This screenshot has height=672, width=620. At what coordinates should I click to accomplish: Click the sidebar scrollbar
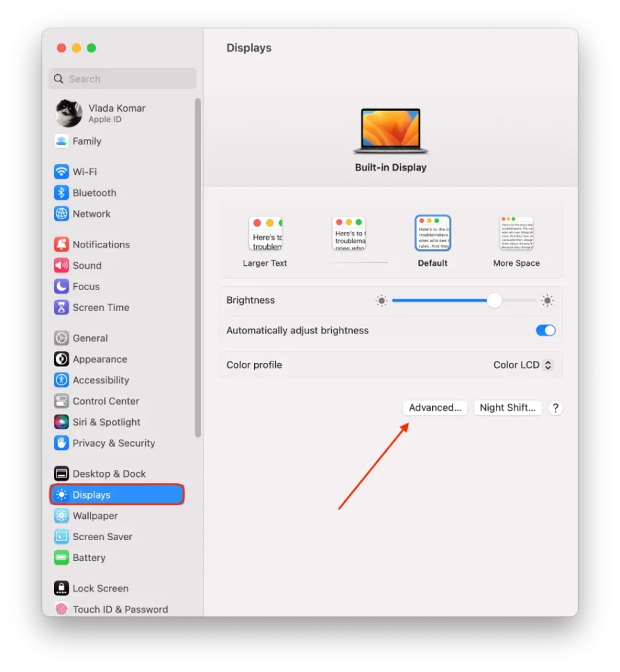[x=198, y=268]
